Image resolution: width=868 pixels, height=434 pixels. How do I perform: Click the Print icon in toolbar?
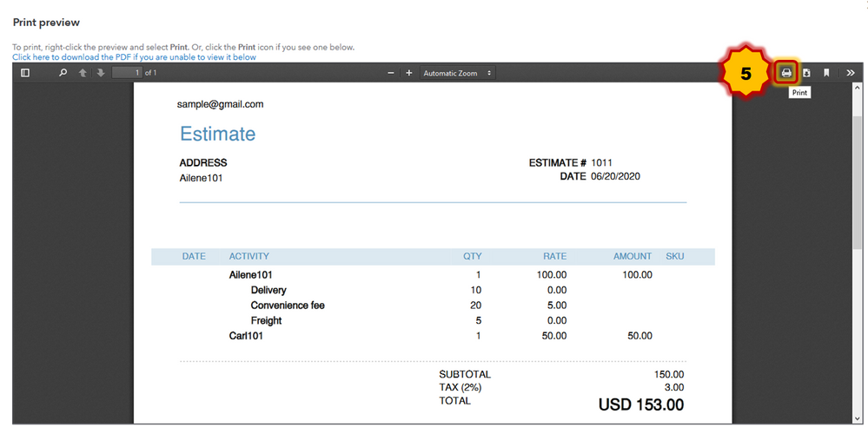click(x=786, y=73)
